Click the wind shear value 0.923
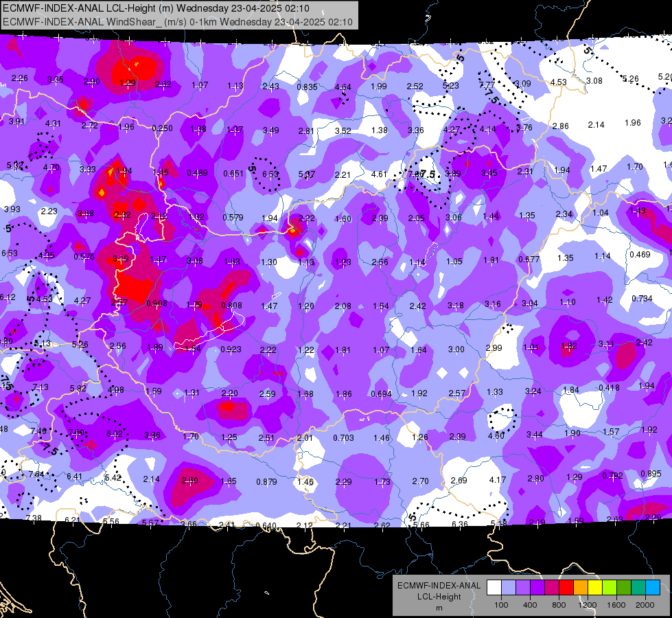Screen dimensions: 672x618 231,350
